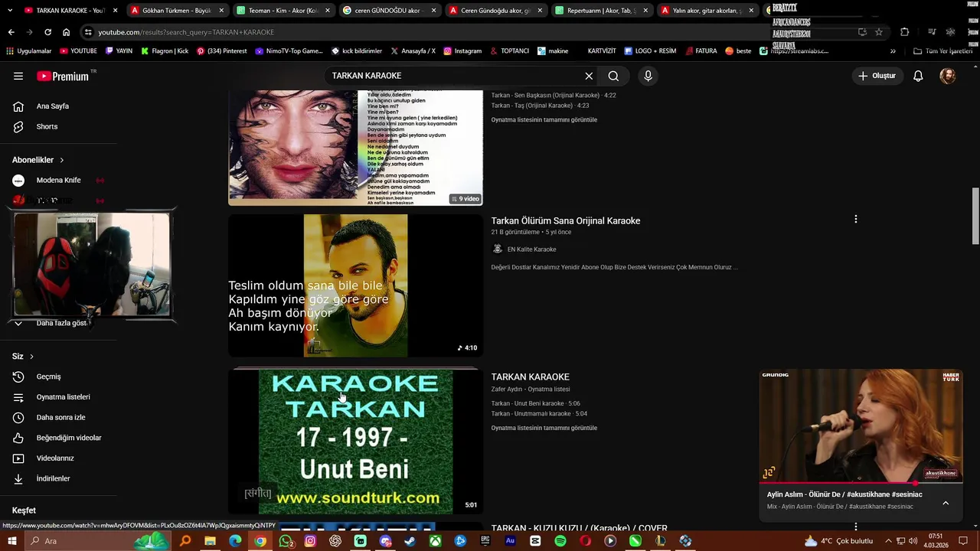980x551 pixels.
Task: Clear the search box with the X
Action: tap(589, 76)
